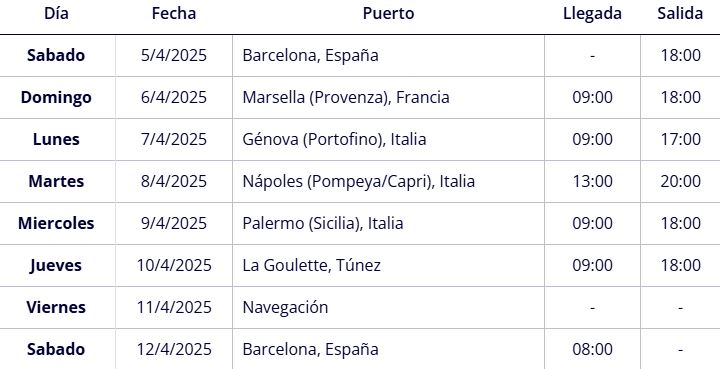Select the Miercoles day cell
This screenshot has height=369, width=722.
coord(56,223)
